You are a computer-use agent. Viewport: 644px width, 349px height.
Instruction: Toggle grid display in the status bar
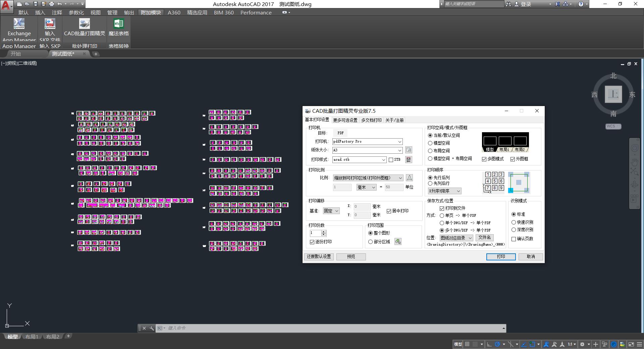tap(467, 344)
